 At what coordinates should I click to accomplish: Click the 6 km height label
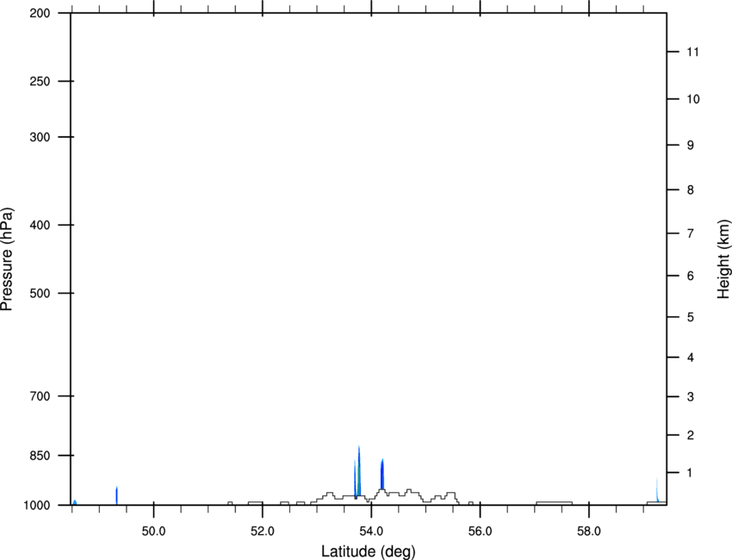[x=691, y=276]
